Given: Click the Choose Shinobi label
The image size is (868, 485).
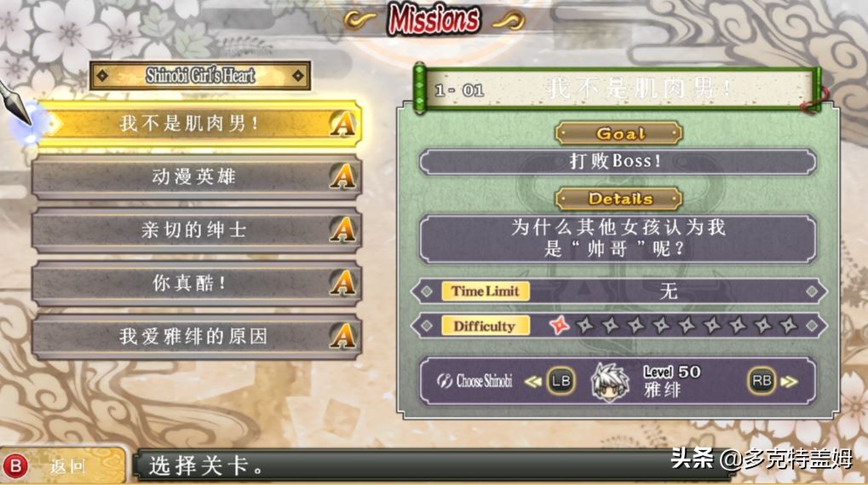Looking at the screenshot, I should [x=474, y=381].
